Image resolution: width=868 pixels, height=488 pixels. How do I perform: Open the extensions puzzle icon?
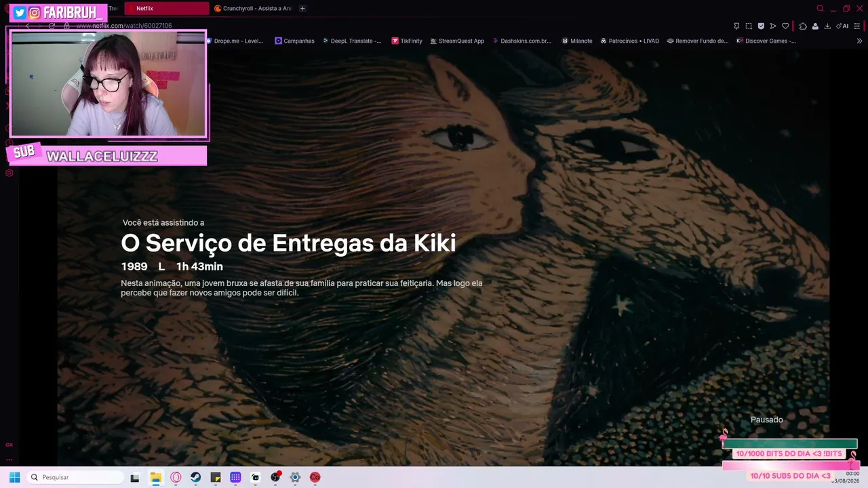click(803, 26)
